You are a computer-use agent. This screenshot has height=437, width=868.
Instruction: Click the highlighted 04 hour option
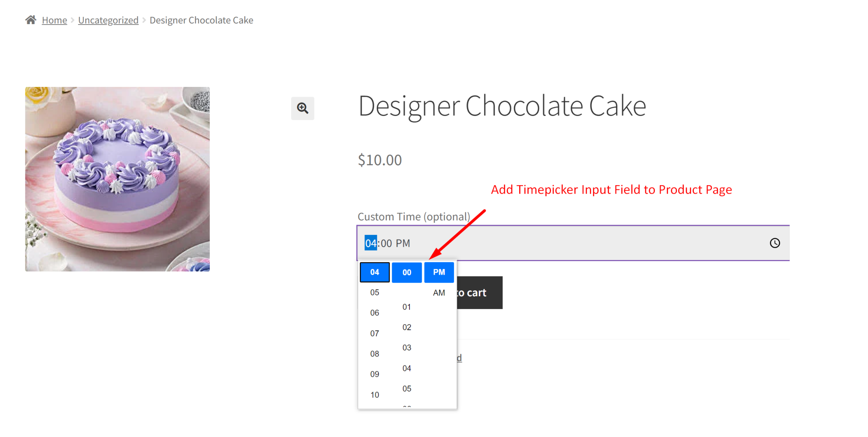tap(375, 272)
